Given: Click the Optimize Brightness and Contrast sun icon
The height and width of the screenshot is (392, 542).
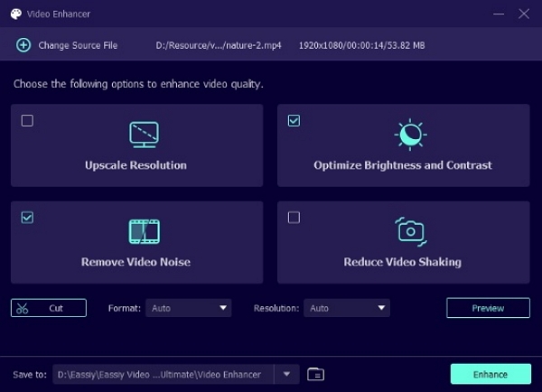Looking at the screenshot, I should (411, 135).
